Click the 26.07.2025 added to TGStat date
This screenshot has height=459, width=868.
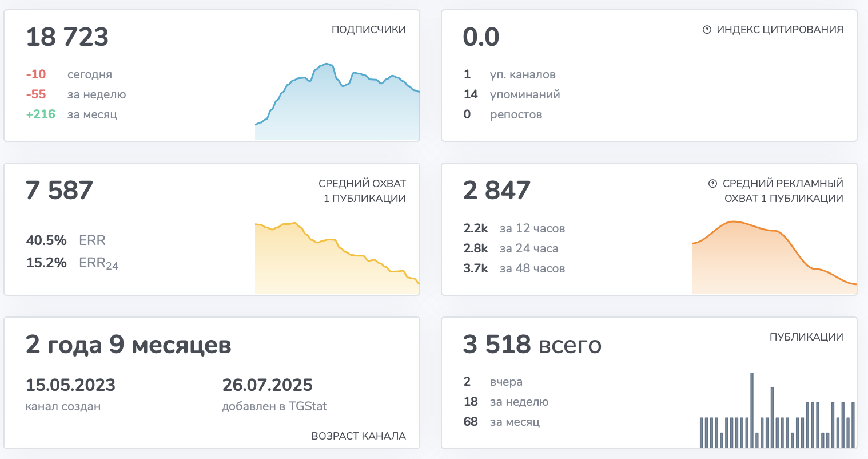click(267, 385)
